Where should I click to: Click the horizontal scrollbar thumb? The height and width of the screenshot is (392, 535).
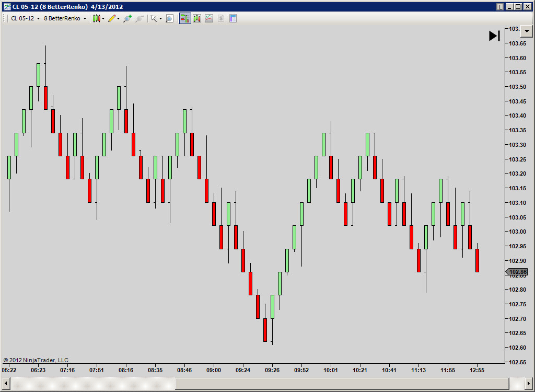(x=342, y=383)
